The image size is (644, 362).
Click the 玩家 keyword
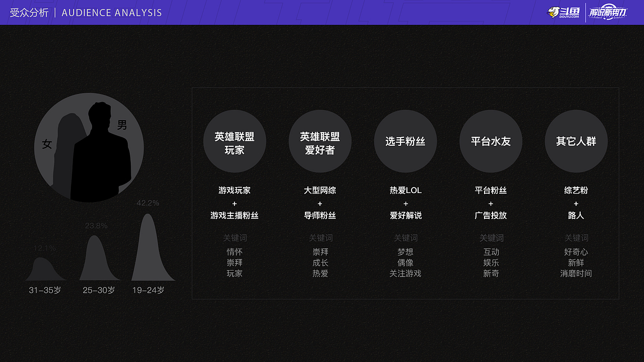tap(234, 274)
